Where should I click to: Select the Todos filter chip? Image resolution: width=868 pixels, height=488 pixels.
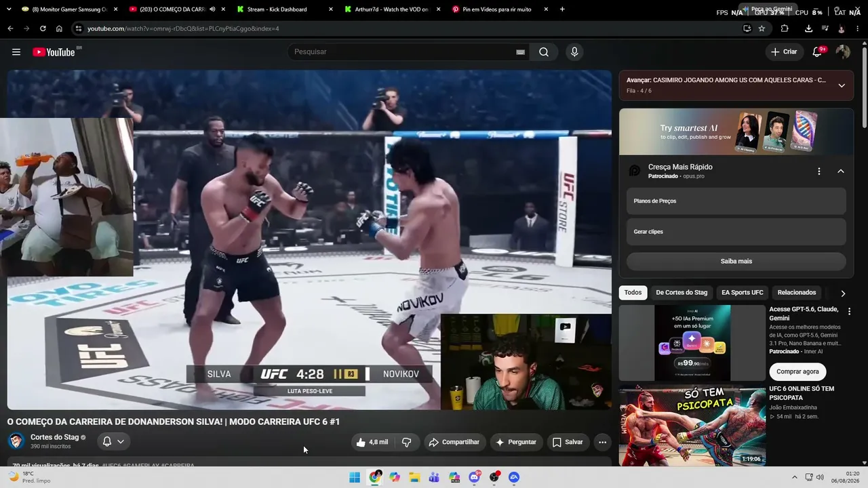[633, 293]
